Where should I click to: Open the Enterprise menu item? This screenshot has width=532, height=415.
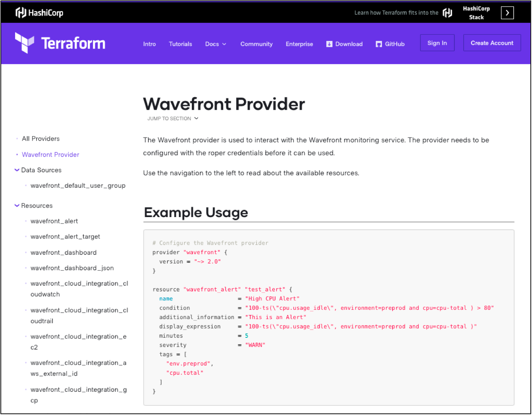tap(300, 44)
